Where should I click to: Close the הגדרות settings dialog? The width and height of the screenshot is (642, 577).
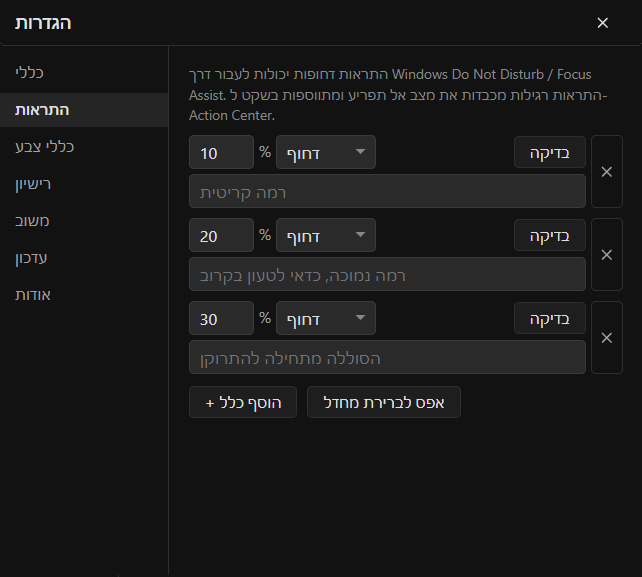(x=602, y=23)
